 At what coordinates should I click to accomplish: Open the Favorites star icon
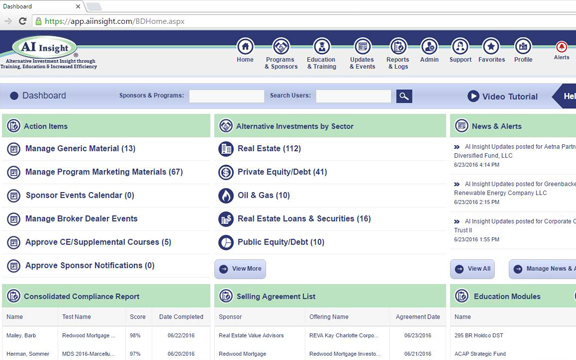tap(491, 47)
